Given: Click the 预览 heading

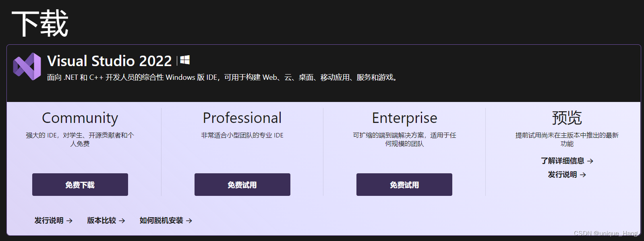Looking at the screenshot, I should [x=567, y=118].
